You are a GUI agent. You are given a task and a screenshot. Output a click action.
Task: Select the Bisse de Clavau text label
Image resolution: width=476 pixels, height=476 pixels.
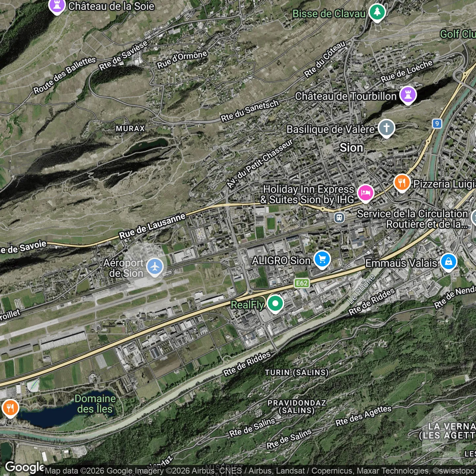pyautogui.click(x=329, y=14)
